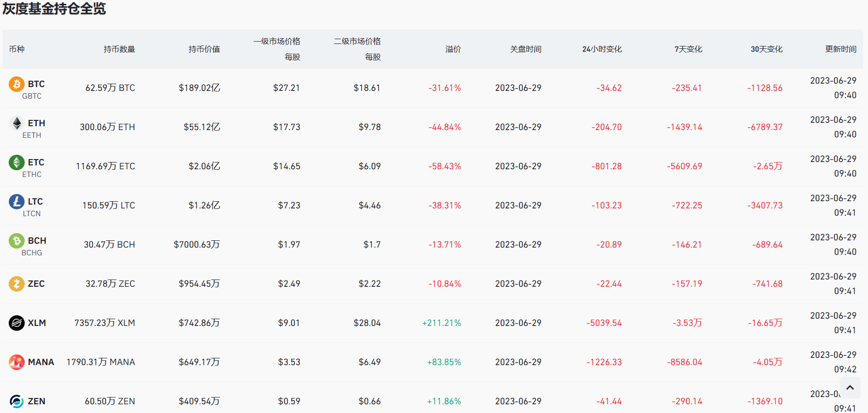The image size is (868, 413).
Task: Select the -8586.04 seven-day change
Action: pos(685,362)
